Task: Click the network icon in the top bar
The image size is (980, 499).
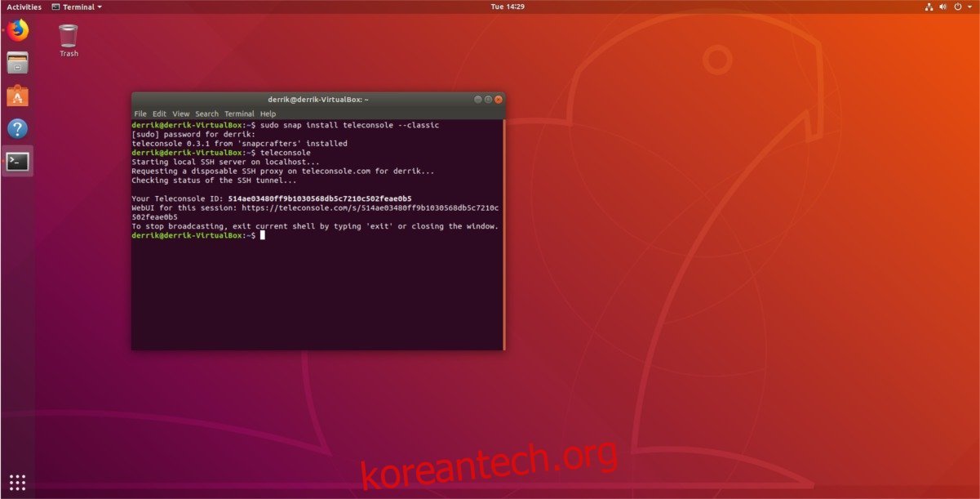Action: [929, 6]
